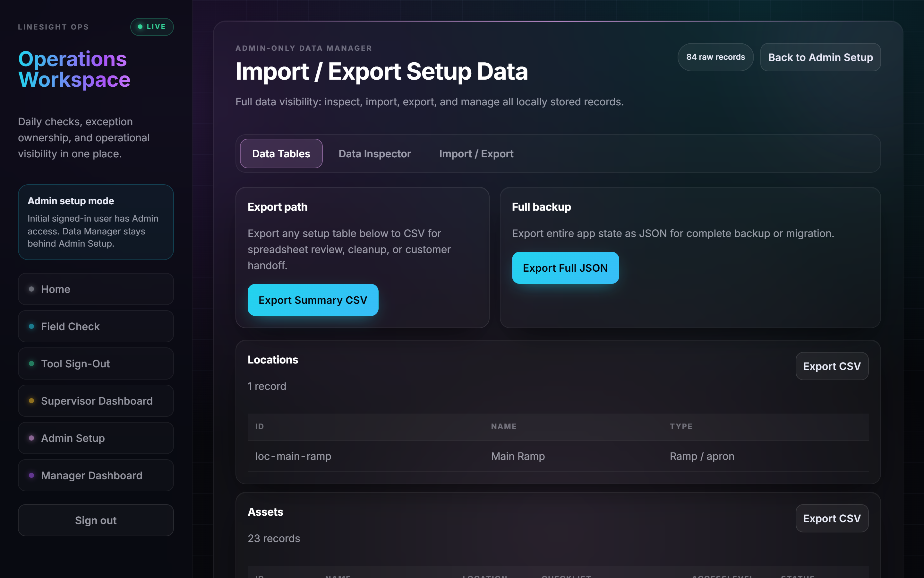This screenshot has width=924, height=578.
Task: Select Admin Setup in the sidebar
Action: [x=96, y=438]
